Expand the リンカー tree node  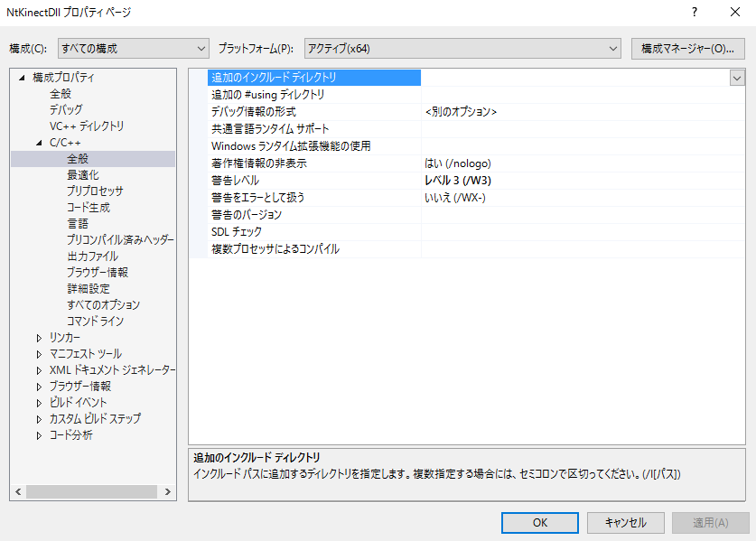(39, 338)
